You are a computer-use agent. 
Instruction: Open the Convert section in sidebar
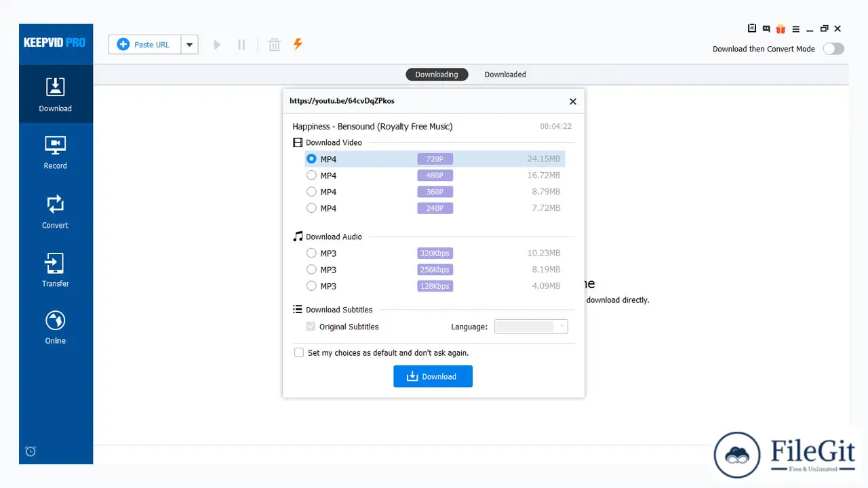tap(56, 211)
